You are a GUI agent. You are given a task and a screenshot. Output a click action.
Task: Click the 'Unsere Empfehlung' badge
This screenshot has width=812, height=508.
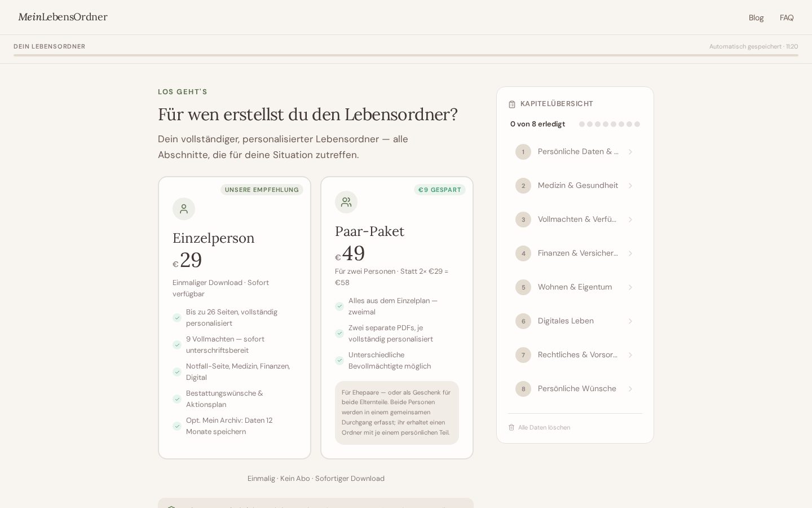pyautogui.click(x=262, y=190)
